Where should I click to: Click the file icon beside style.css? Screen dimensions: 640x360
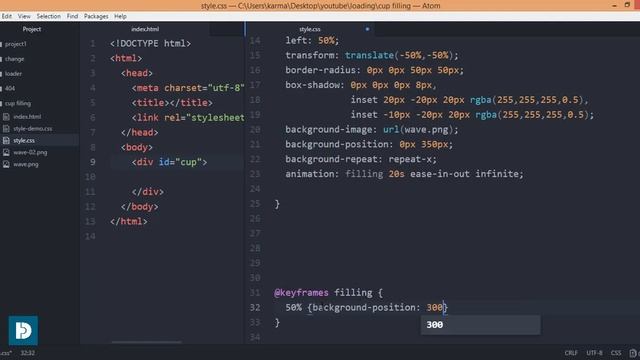click(6, 140)
